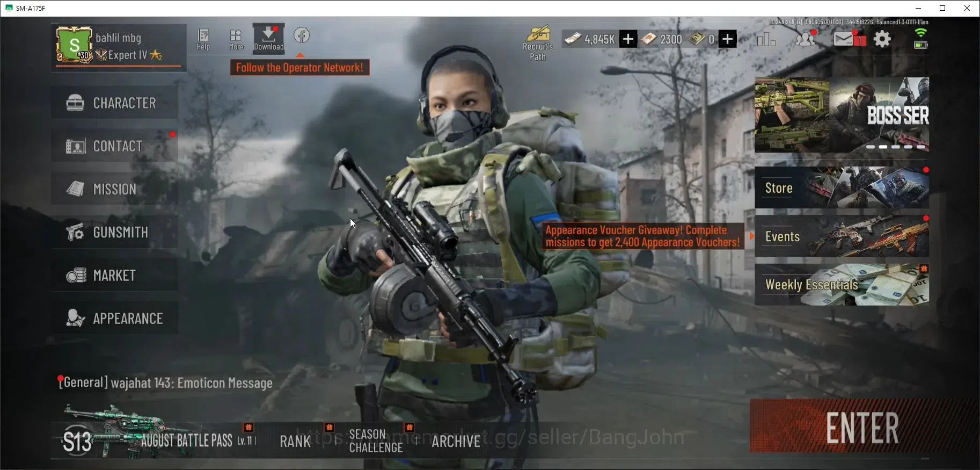The width and height of the screenshot is (980, 470).
Task: Open the leaderboard bar chart icon
Action: tap(766, 39)
